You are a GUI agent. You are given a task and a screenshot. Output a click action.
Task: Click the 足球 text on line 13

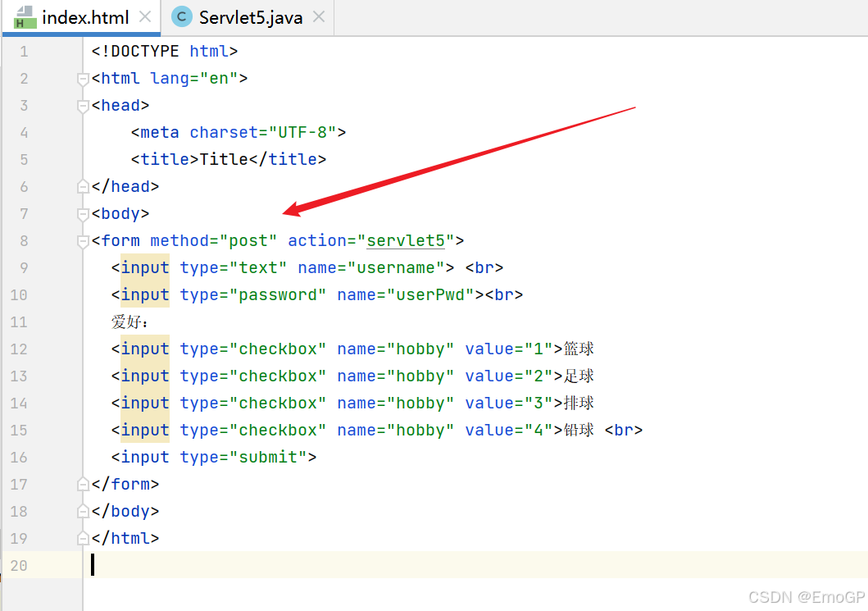point(579,376)
